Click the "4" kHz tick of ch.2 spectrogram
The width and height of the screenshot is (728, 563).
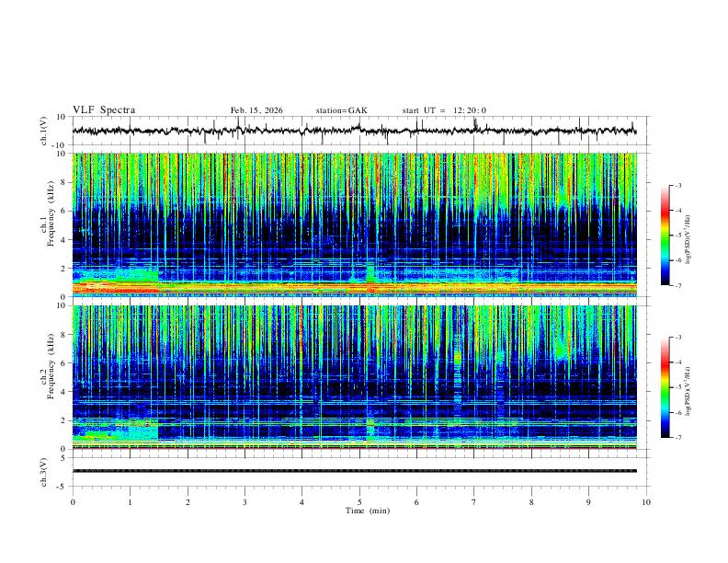63,392
